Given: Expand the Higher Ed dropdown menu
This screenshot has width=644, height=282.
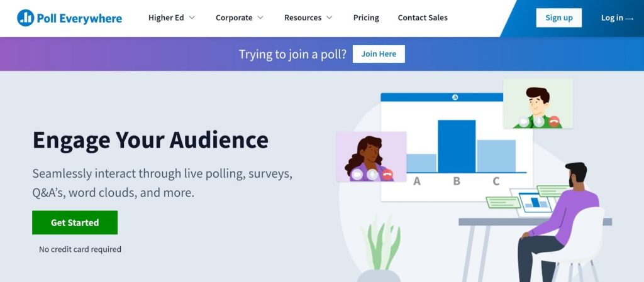Looking at the screenshot, I should (172, 18).
